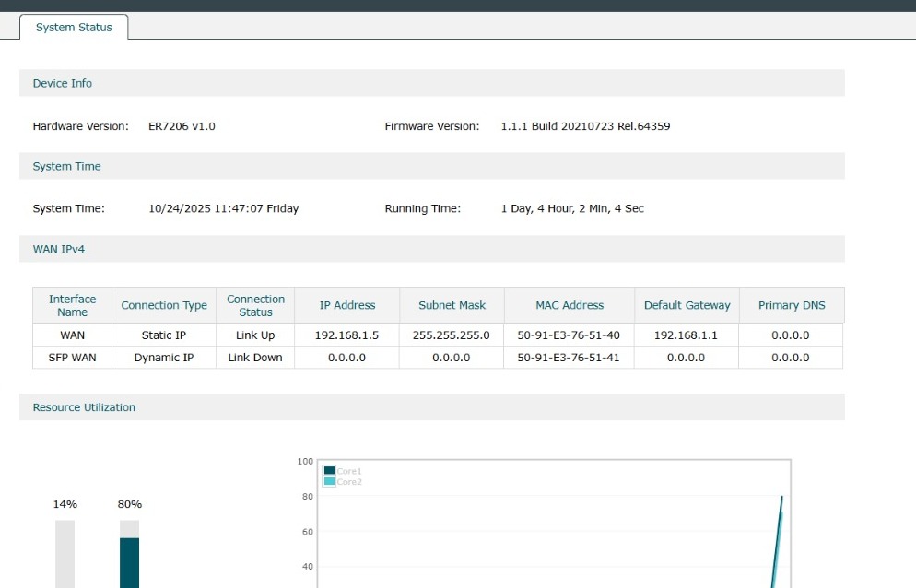The image size is (916, 588).
Task: Select the WAN interface row name
Action: tap(72, 335)
